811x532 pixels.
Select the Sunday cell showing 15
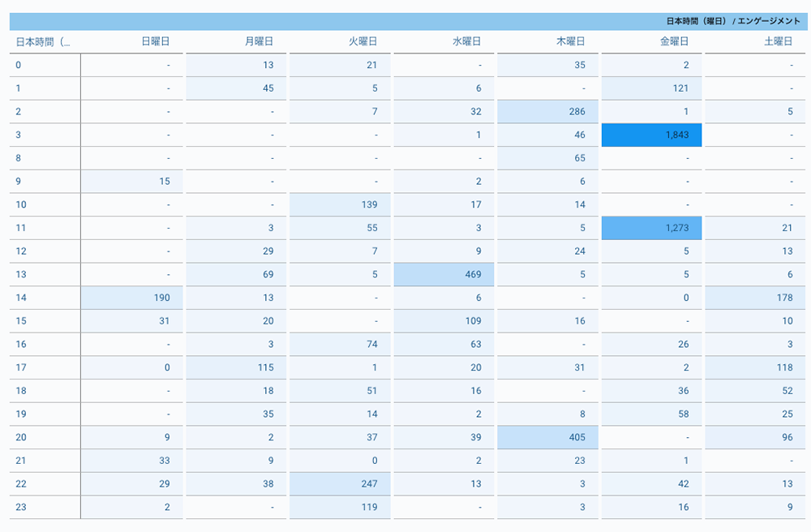(132, 182)
